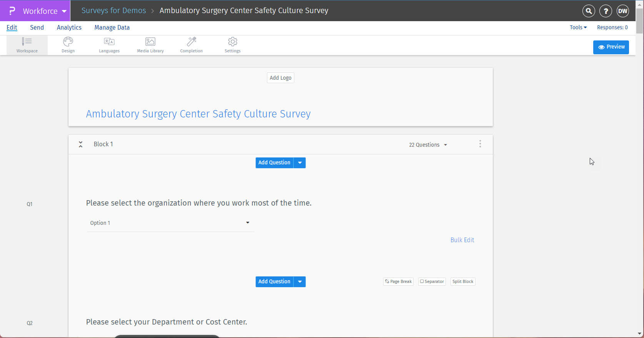Image resolution: width=644 pixels, height=338 pixels.
Task: Expand the 22 Questions dropdown
Action: tap(428, 145)
